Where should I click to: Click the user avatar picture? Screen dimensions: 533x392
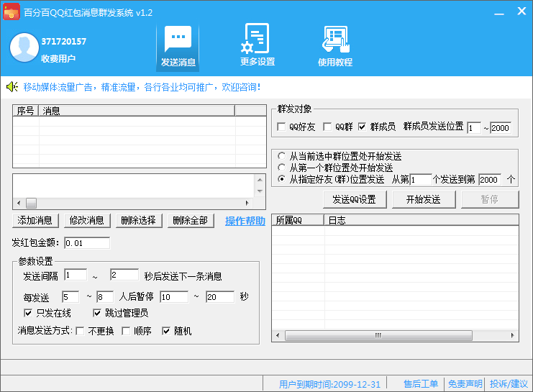pos(24,47)
